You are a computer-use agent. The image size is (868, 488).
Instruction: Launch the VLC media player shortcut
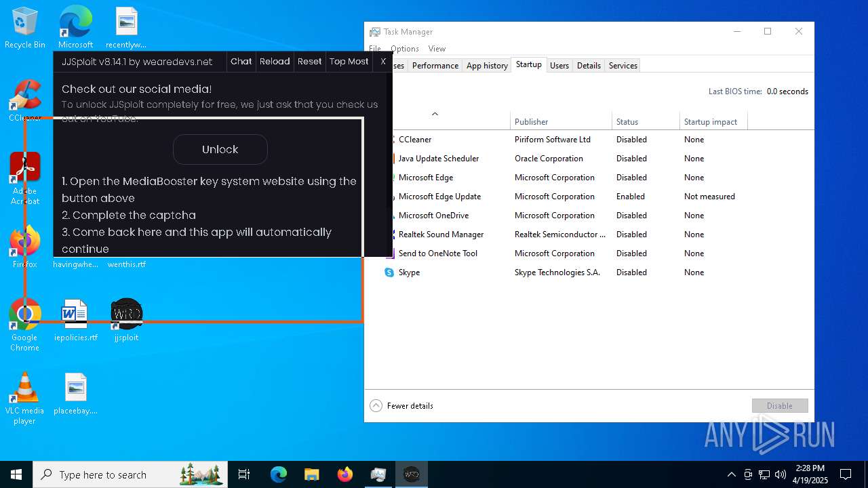(25, 399)
